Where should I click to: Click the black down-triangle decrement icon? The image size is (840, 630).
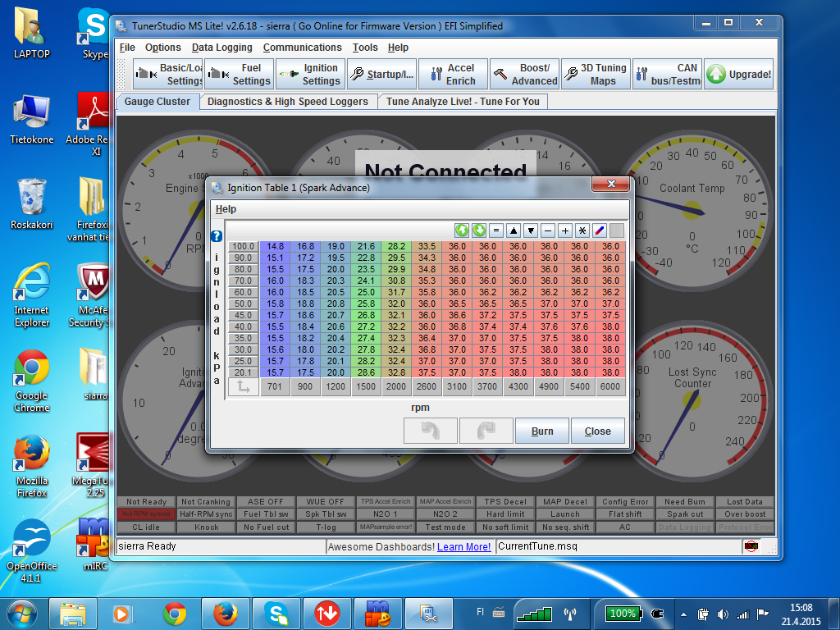531,231
